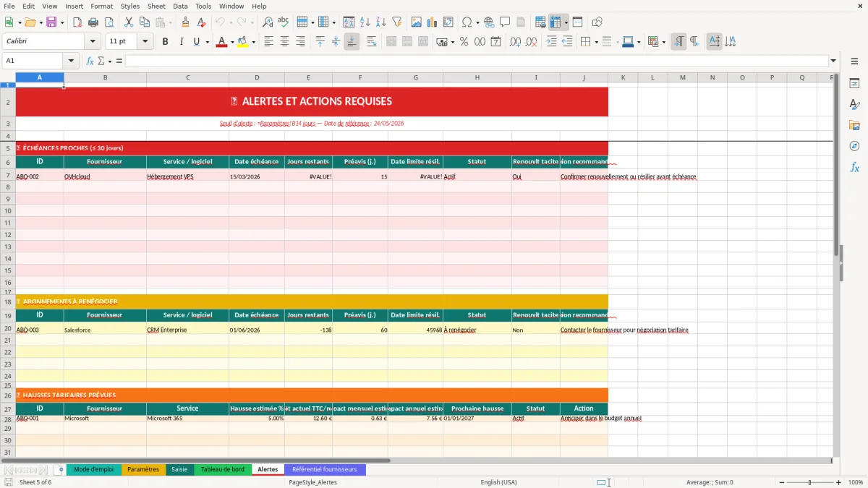
Task: Click English (USA) language status
Action: click(499, 482)
